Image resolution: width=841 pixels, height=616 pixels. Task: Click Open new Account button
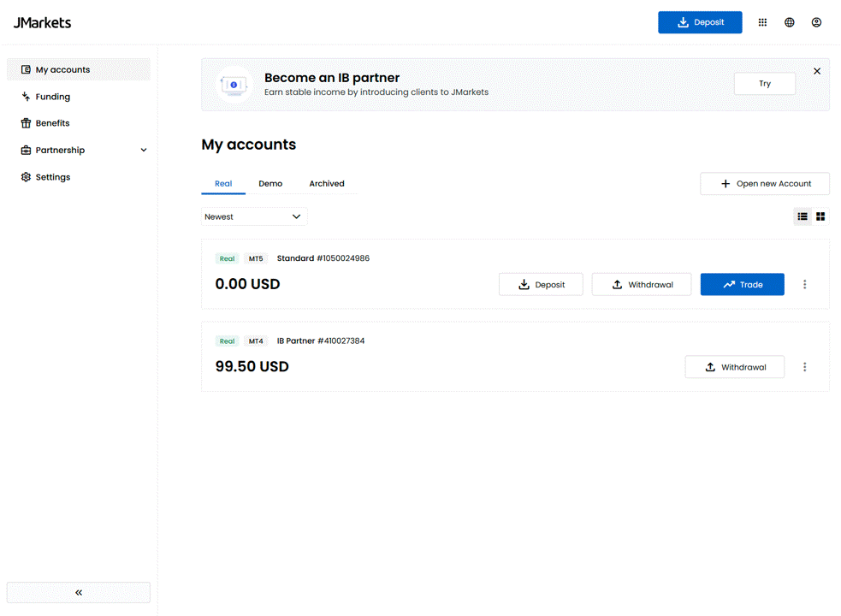coord(764,183)
